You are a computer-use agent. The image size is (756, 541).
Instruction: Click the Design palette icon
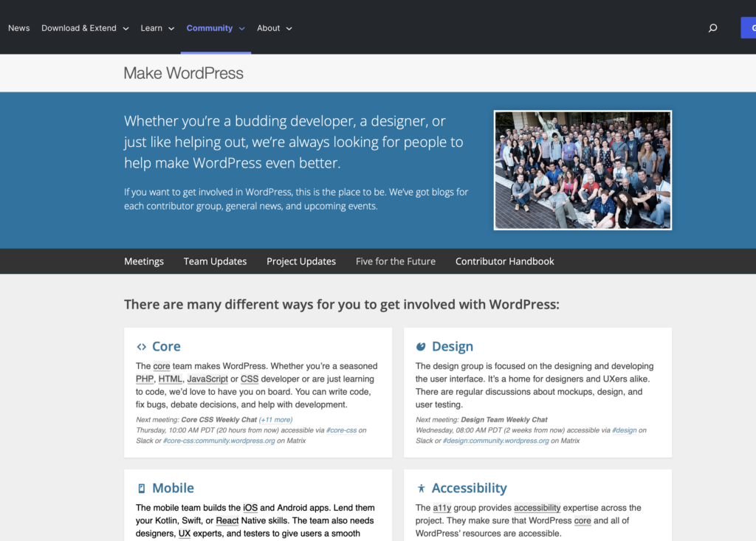[x=421, y=347]
